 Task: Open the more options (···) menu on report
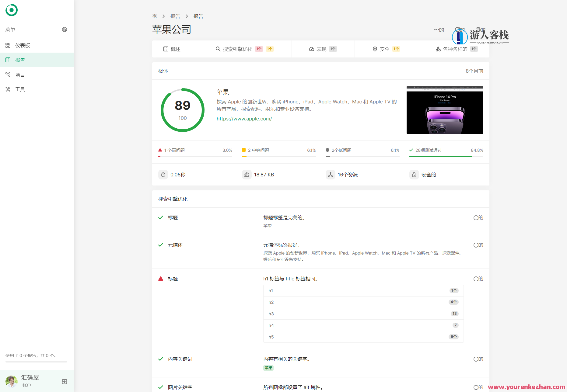(x=437, y=29)
